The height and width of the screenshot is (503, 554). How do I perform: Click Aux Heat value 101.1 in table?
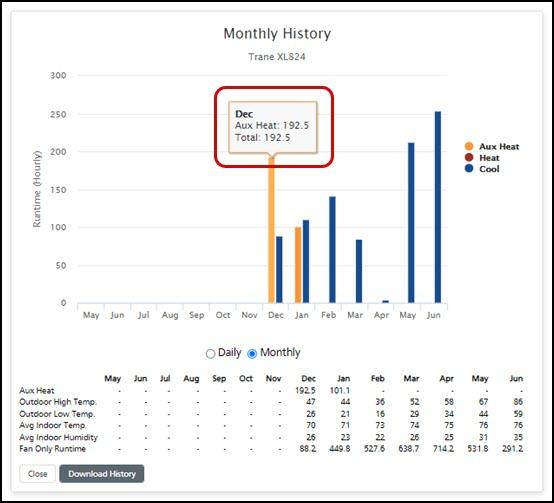point(340,390)
